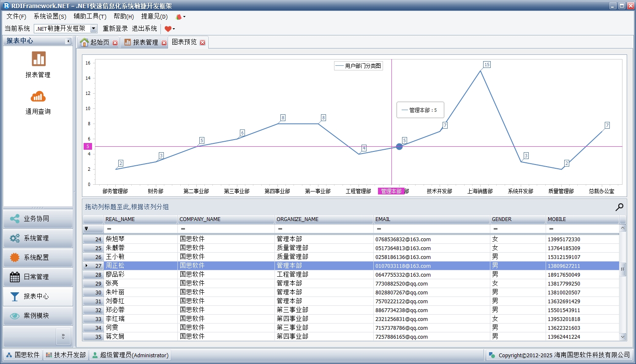
Task: Click the 系统管理 gears icon
Action: click(14, 238)
